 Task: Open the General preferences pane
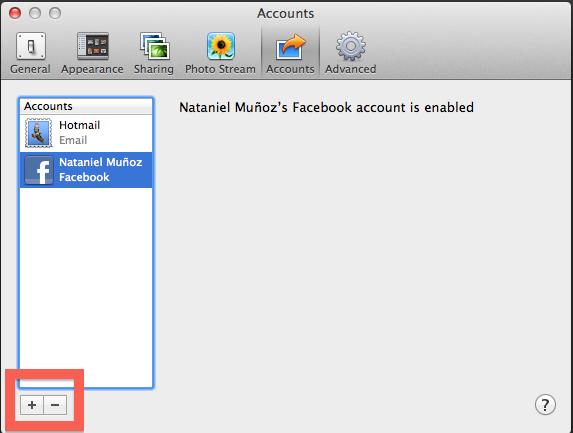coord(30,53)
